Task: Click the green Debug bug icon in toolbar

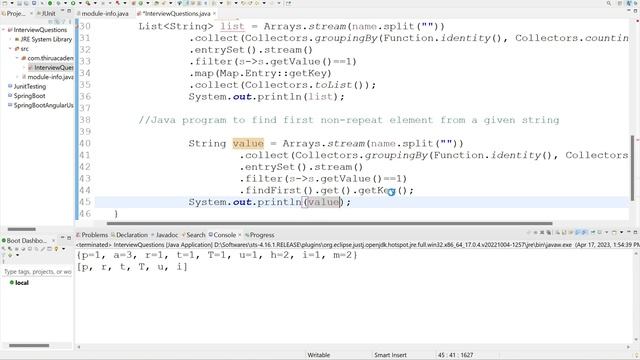Action: (x=58, y=3)
